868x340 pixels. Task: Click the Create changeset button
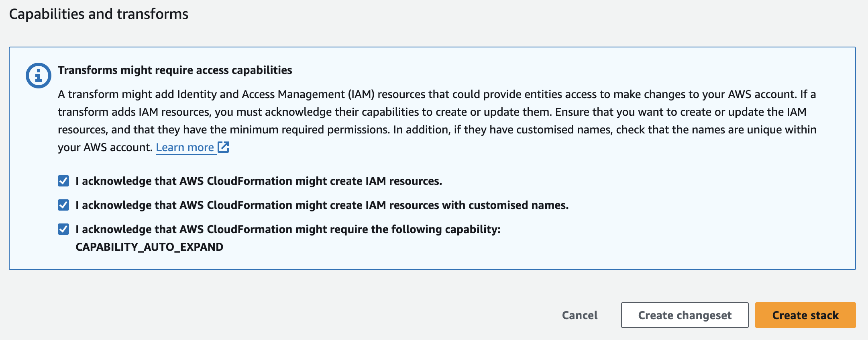pyautogui.click(x=685, y=315)
